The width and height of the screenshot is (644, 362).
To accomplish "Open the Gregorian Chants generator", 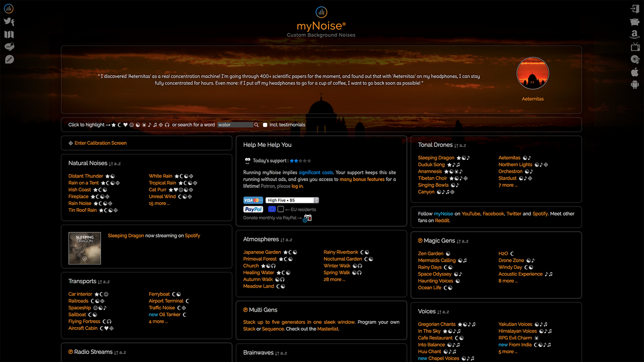I will point(437,324).
